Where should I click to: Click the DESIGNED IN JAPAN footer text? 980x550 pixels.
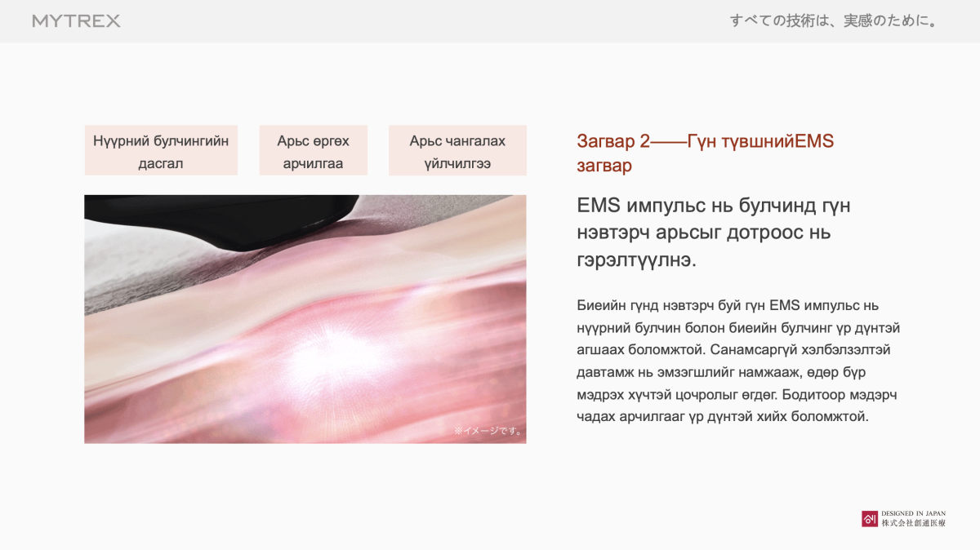[x=913, y=513]
